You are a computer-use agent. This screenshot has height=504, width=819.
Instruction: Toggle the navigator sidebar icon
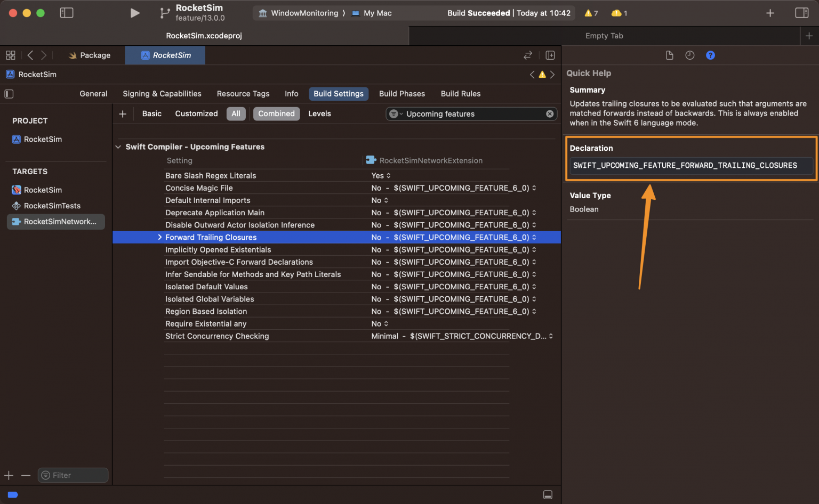(67, 13)
